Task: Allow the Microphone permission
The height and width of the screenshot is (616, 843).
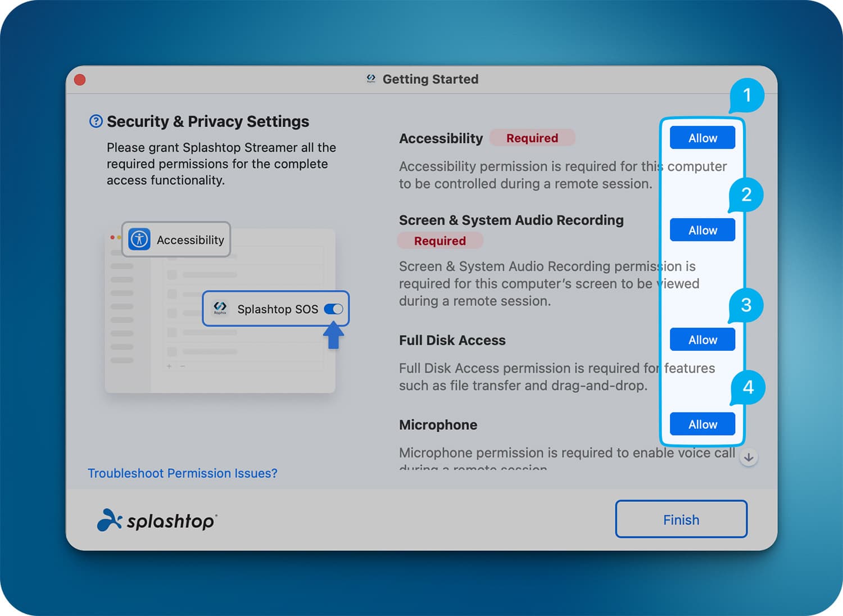Action: 702,424
